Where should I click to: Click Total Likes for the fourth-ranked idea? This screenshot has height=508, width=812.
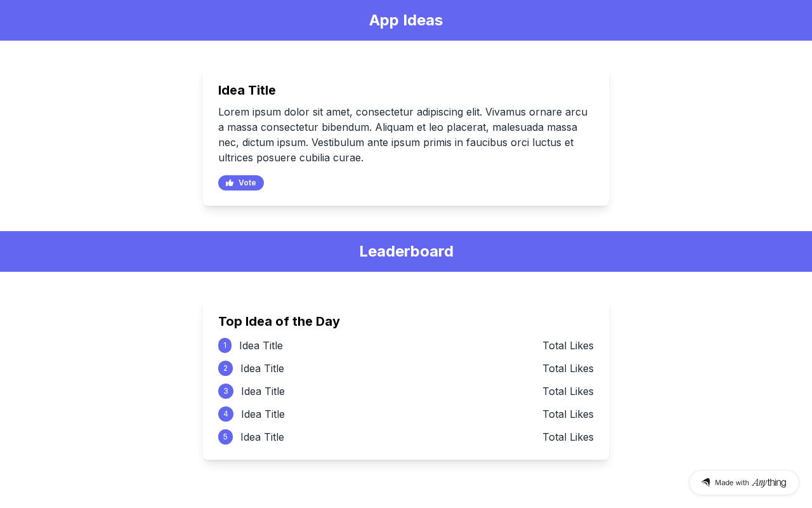tap(568, 414)
